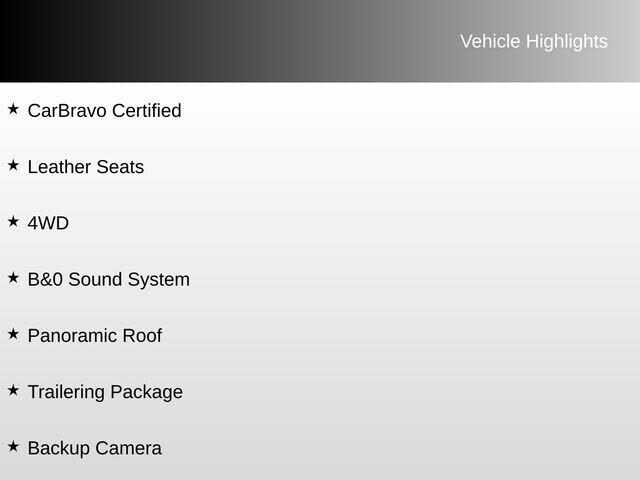Image resolution: width=640 pixels, height=480 pixels.
Task: Click the B&0 Sound System text
Action: [x=108, y=280]
